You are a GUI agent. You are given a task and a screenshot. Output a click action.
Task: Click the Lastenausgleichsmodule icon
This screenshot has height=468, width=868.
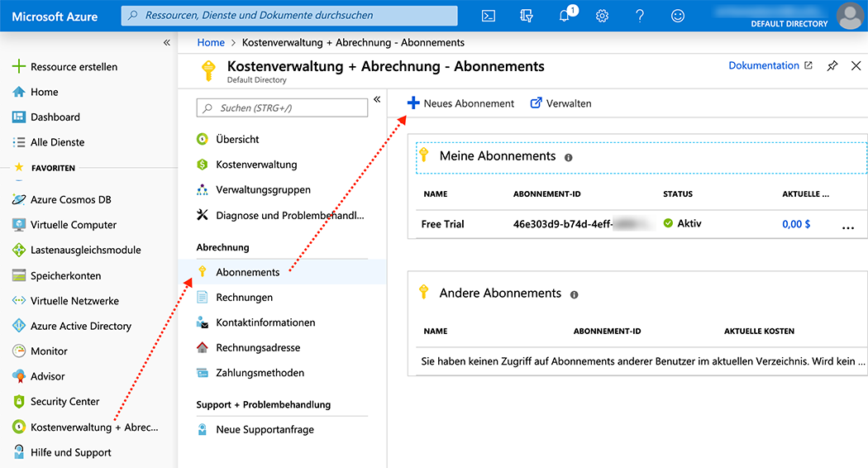(x=19, y=250)
